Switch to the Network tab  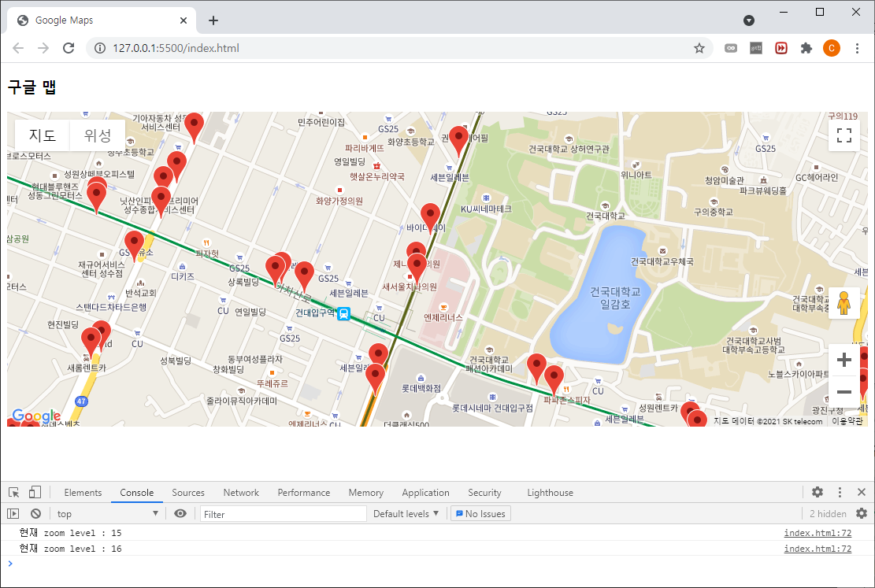tap(241, 493)
